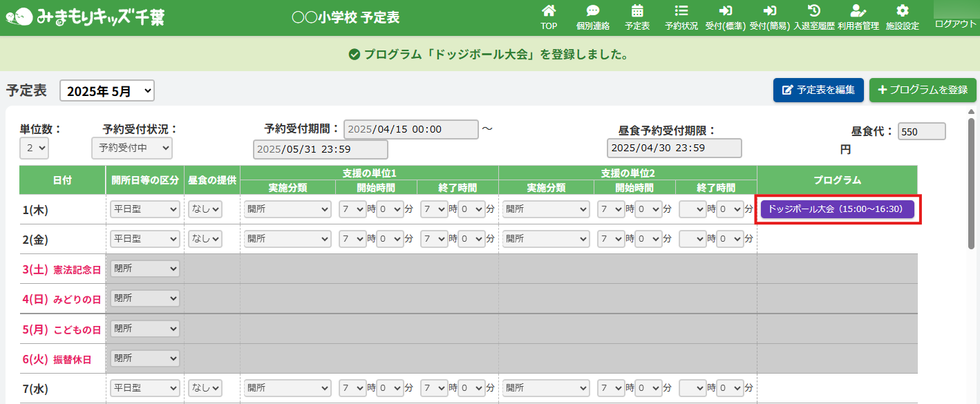Screen dimensions: 980x404
Task: Click the みまもりキッズ千葉 logo
Action: tap(85, 17)
